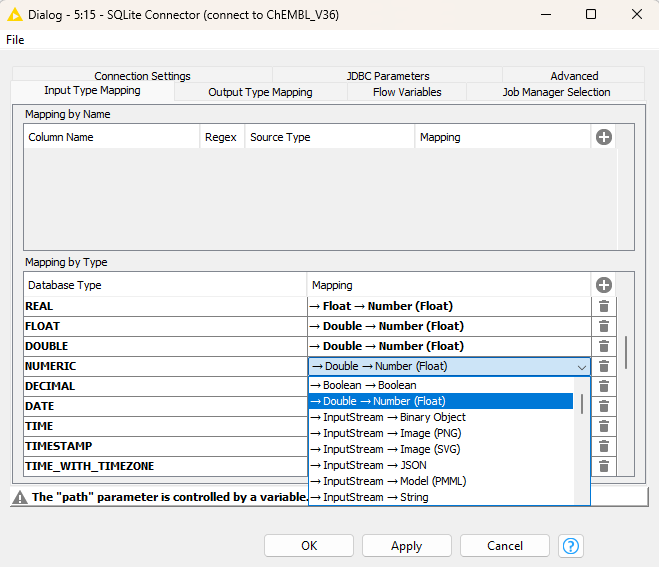Viewport: 659px width, 567px height.
Task: Cancel the dialog
Action: [x=504, y=546]
